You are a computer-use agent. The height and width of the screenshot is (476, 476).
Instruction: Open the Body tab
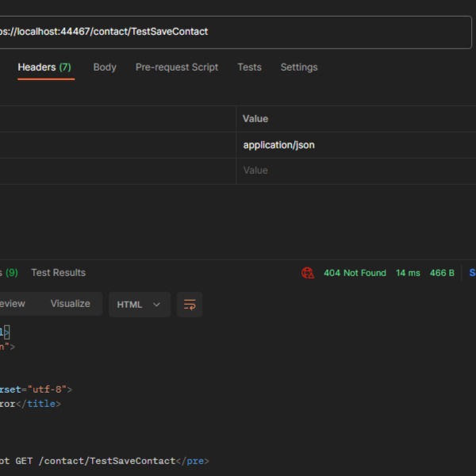tap(105, 67)
